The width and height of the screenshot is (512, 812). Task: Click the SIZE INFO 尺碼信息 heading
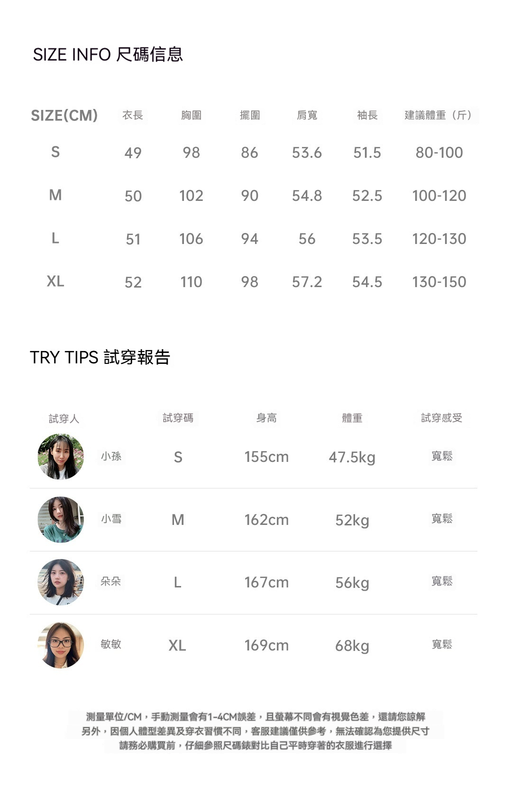pyautogui.click(x=108, y=54)
